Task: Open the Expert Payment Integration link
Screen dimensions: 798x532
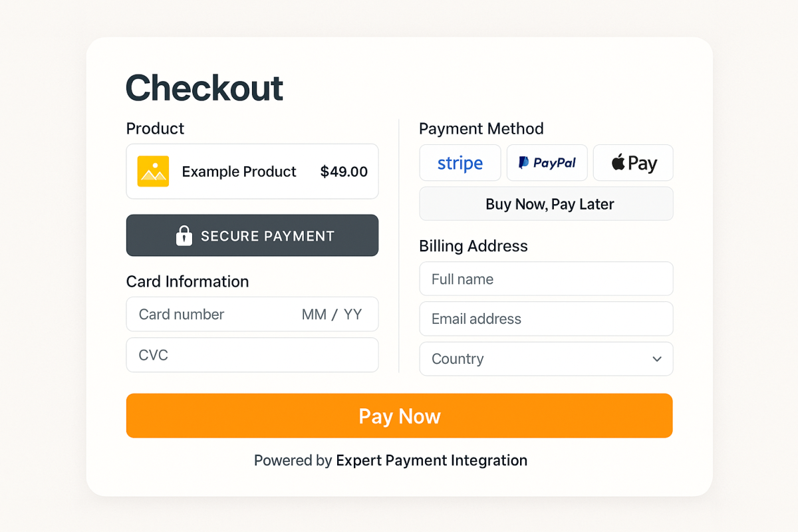Action: click(432, 460)
